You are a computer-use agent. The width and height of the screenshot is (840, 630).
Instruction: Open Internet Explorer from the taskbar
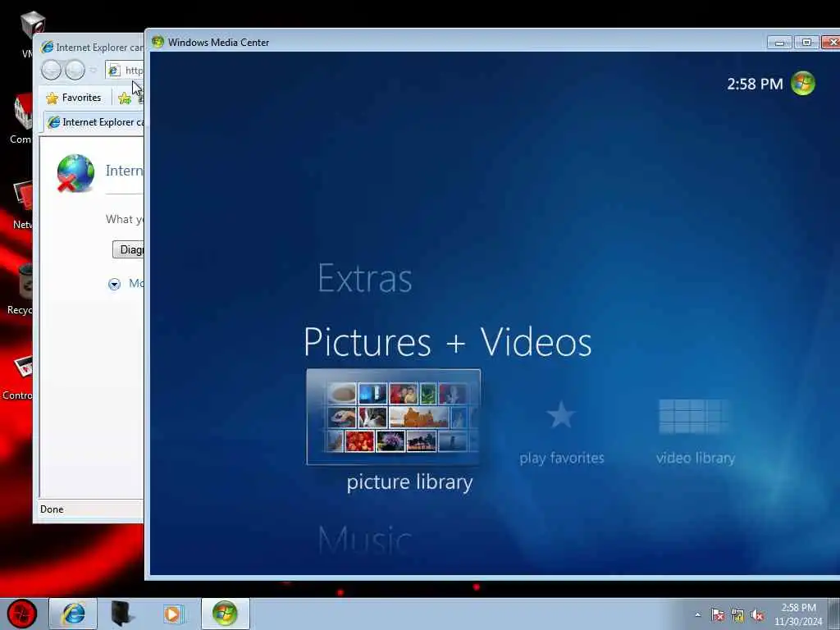(x=73, y=614)
